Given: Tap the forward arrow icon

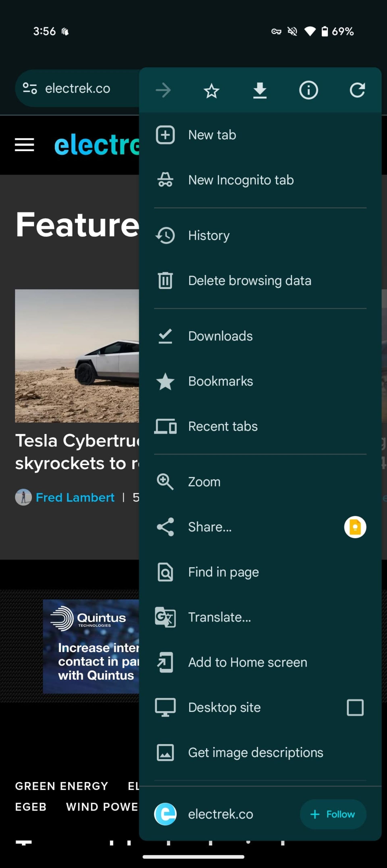Looking at the screenshot, I should [163, 90].
